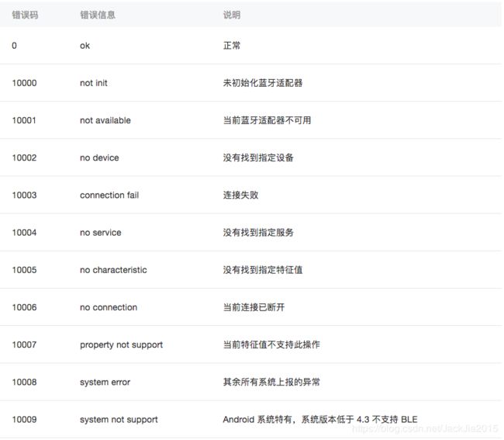The image size is (504, 440).
Task: Click the Android BLE version description
Action: point(320,419)
